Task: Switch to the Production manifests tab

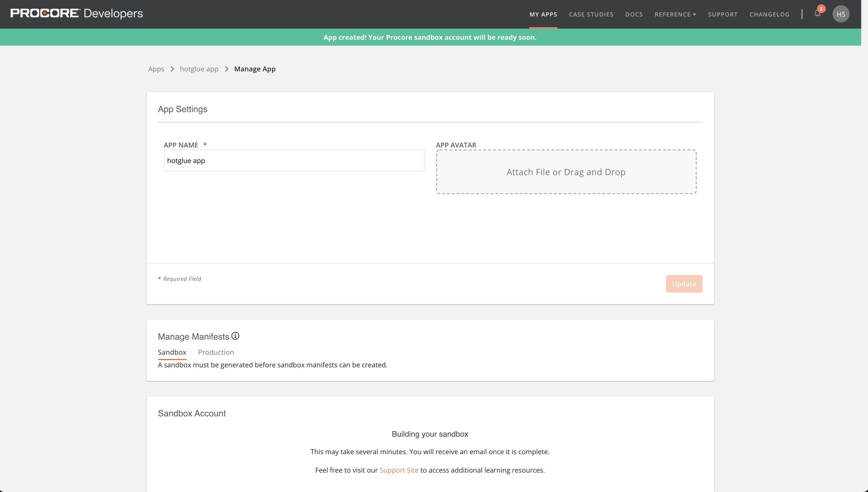Action: pyautogui.click(x=216, y=352)
